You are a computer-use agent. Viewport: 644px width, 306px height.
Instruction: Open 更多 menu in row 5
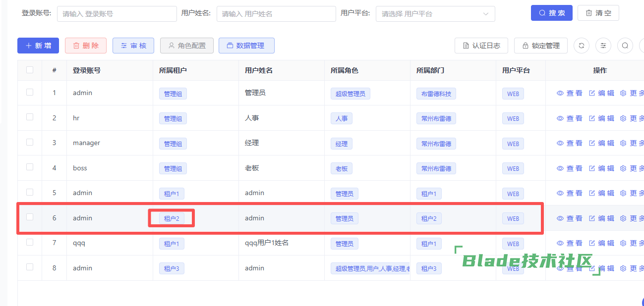click(632, 193)
